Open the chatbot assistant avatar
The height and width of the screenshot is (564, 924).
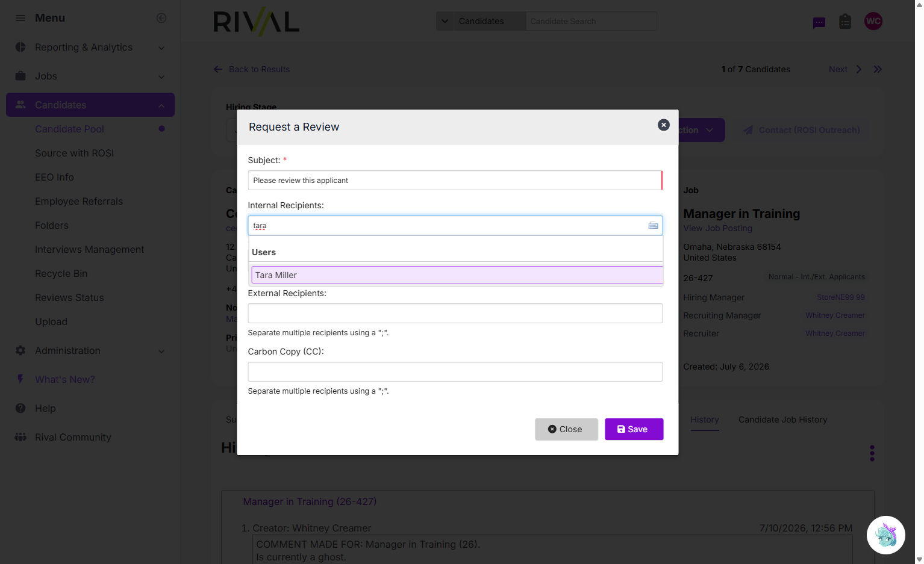(885, 535)
